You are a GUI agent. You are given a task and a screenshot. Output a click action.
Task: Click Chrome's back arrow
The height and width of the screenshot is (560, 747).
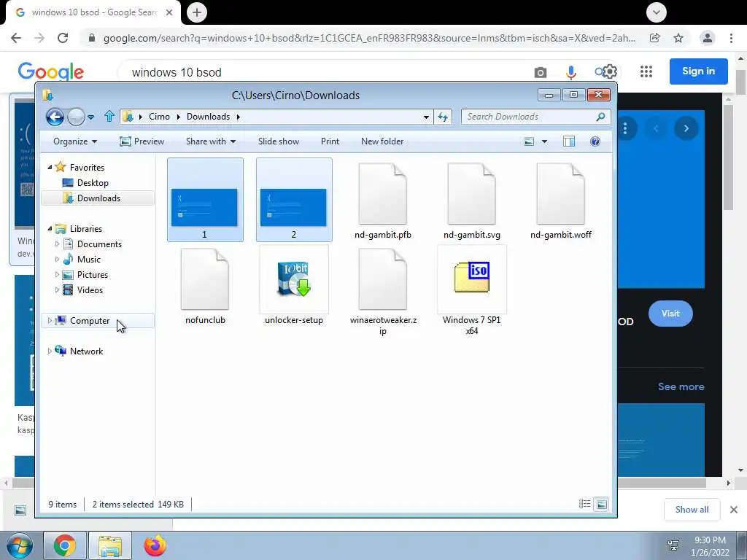(x=16, y=38)
